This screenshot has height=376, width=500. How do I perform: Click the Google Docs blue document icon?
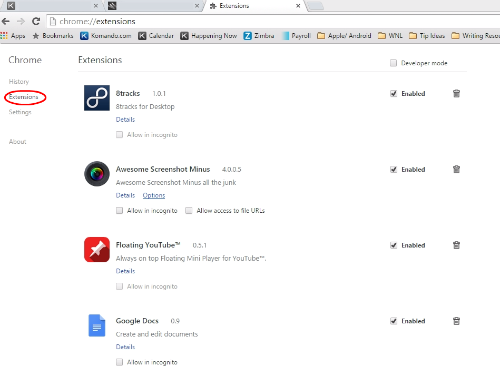coord(97,325)
